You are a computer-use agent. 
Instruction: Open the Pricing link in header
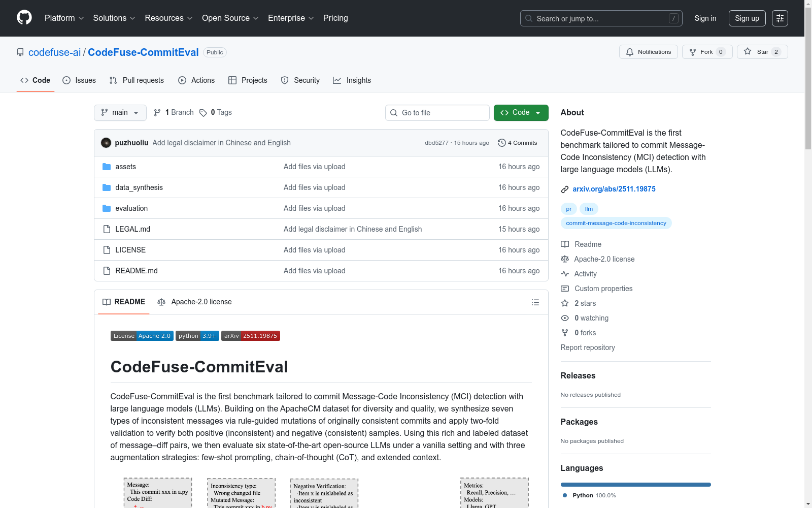(x=335, y=18)
